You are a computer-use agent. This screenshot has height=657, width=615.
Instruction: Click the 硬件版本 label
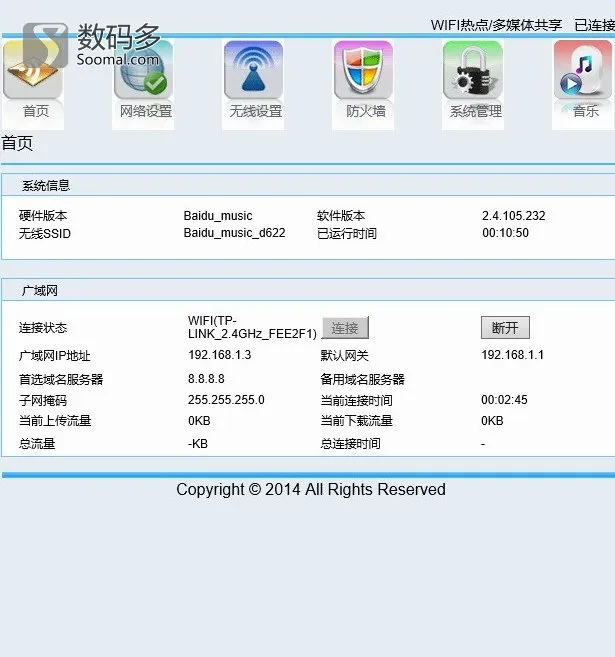43,216
